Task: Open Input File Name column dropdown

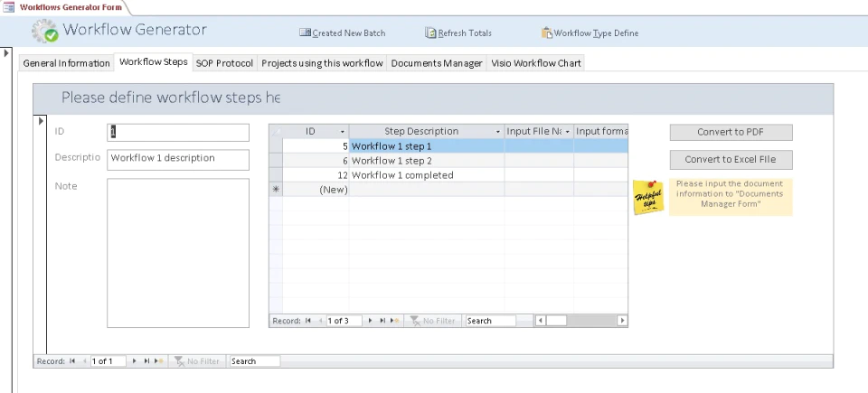Action: [568, 132]
